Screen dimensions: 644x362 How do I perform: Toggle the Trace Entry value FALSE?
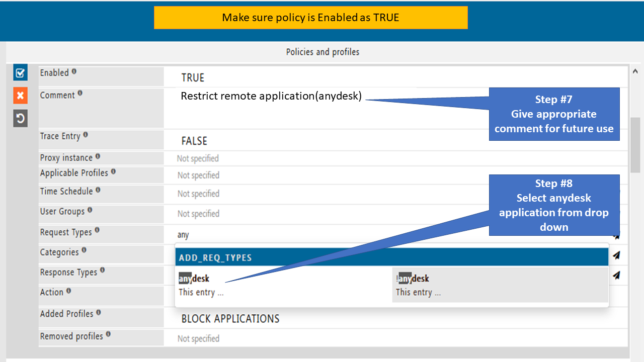click(194, 141)
